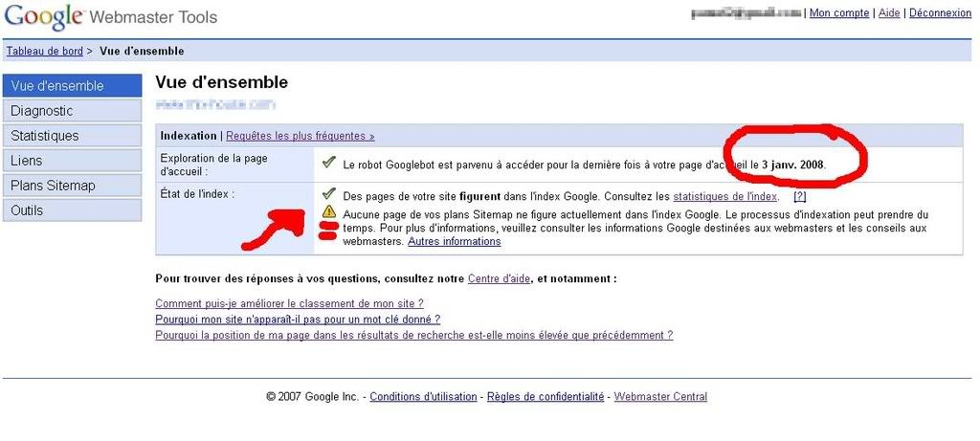The width and height of the screenshot is (980, 441).
Task: Open 'Comment puis-je améliorer le classement' link
Action: 289,303
